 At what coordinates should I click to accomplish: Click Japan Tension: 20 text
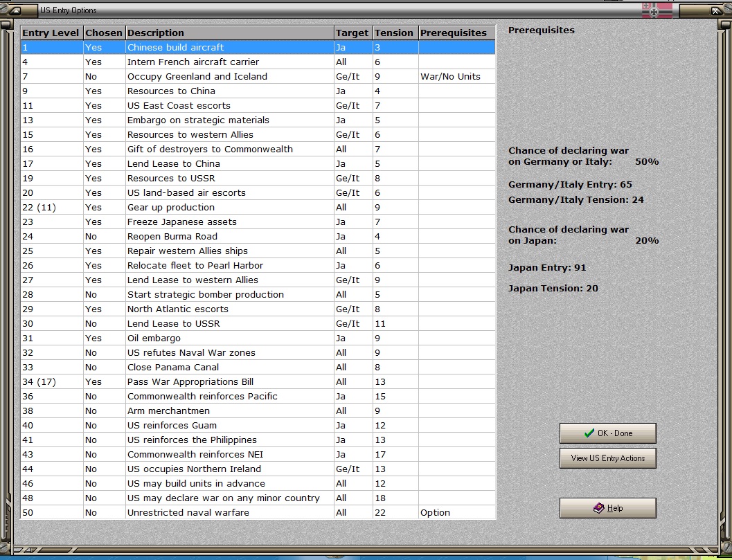click(553, 288)
